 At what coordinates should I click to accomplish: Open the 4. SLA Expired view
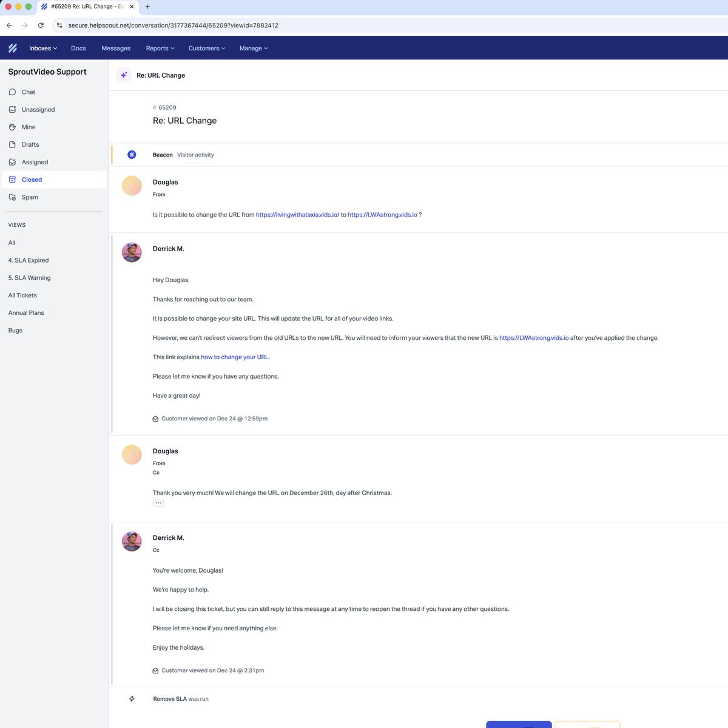tap(29, 260)
